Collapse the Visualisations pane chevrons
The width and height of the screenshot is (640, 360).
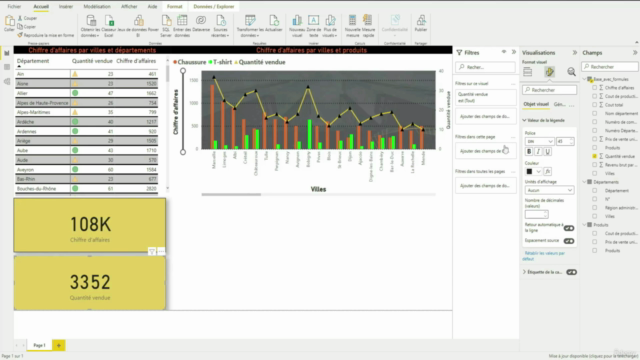575,53
